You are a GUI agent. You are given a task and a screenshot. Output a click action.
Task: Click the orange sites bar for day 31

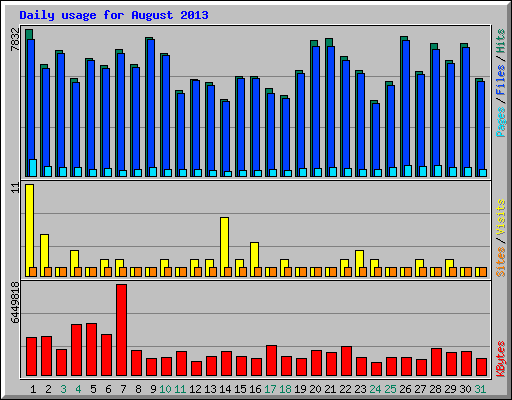pyautogui.click(x=483, y=272)
